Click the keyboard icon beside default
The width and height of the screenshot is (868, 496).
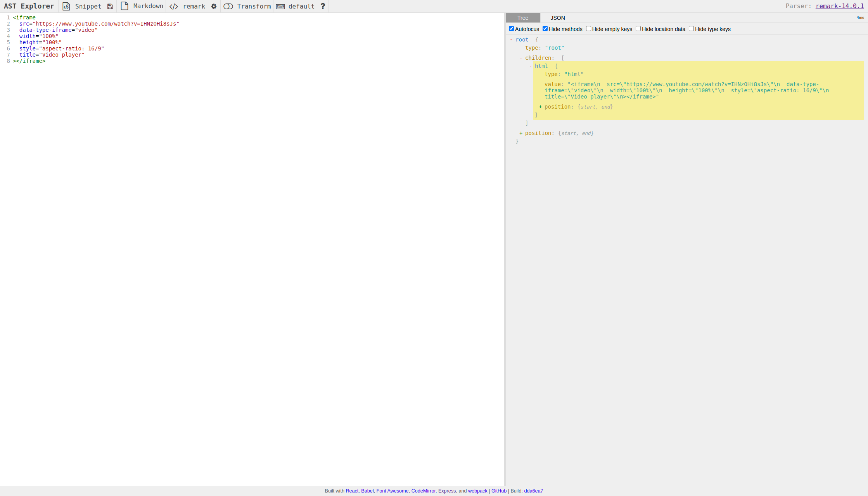280,6
